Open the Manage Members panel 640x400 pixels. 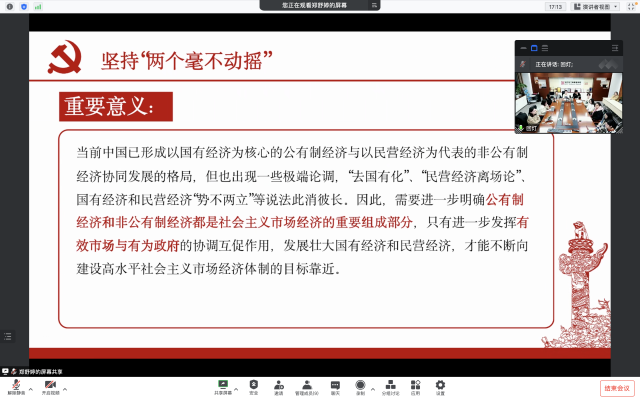(x=306, y=384)
